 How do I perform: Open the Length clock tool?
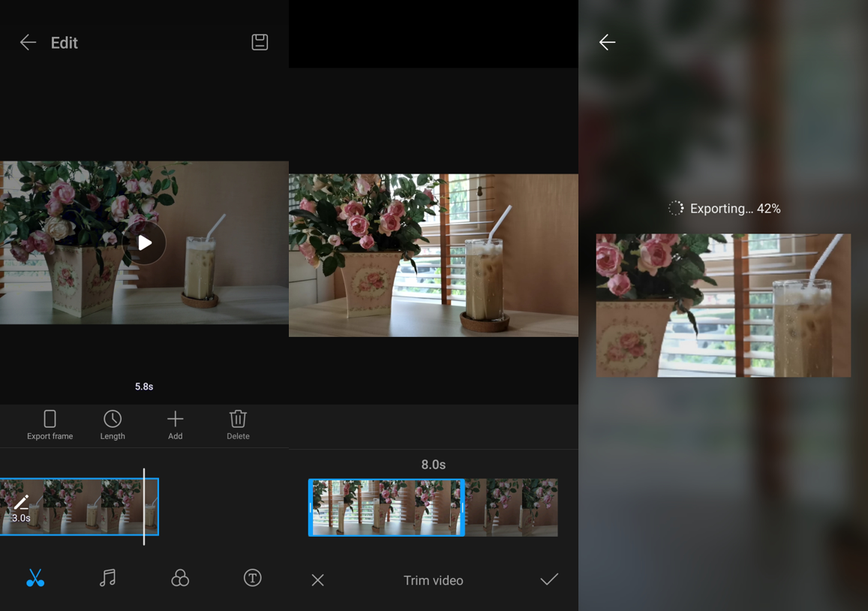[x=113, y=425]
